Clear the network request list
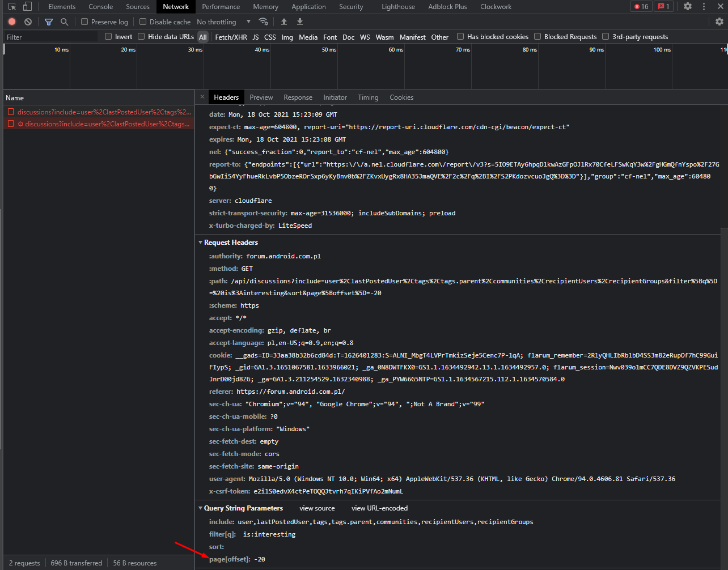 coord(28,22)
